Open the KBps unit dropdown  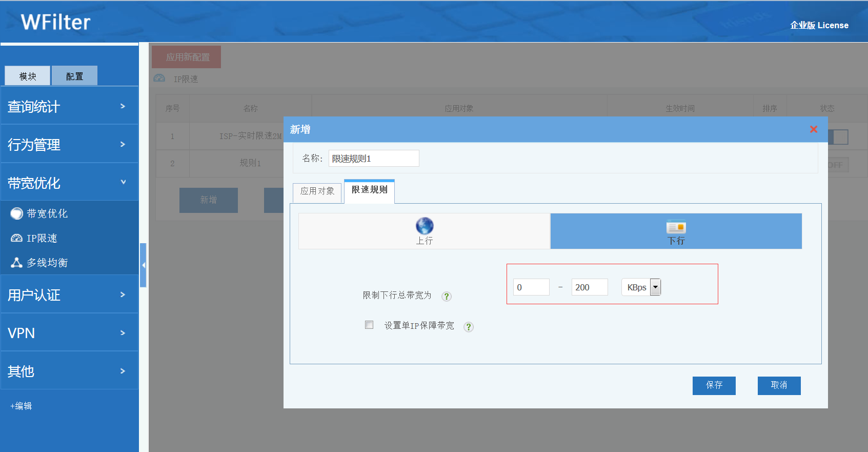coord(655,287)
